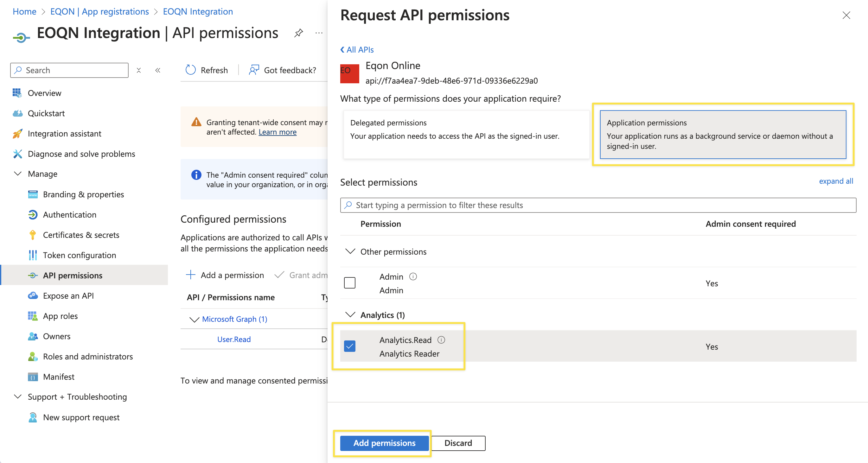Open the Manifest icon
Screen dimensions: 868x463
(x=33, y=377)
